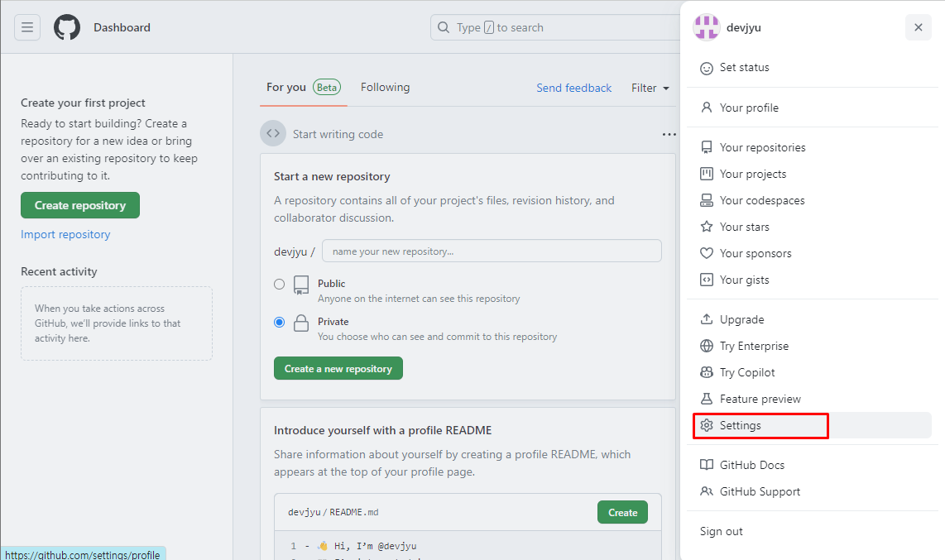Click the Copilot icon in the menu
The image size is (945, 560).
(707, 373)
